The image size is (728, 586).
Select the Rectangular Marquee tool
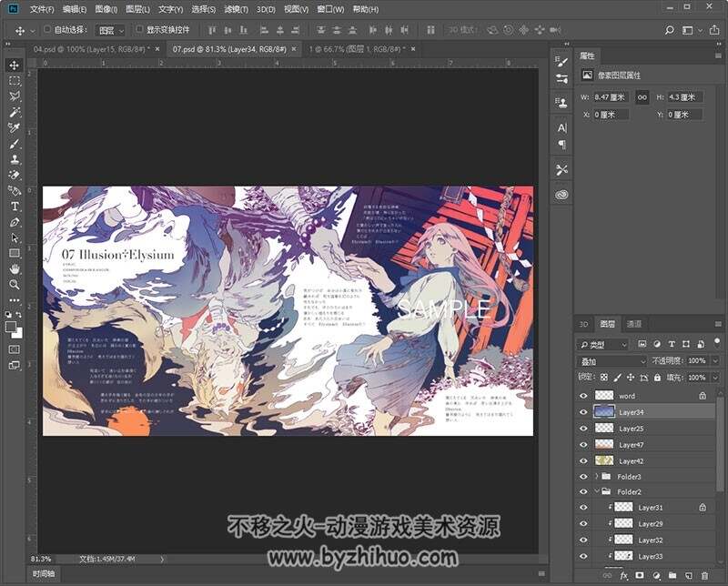tap(15, 81)
